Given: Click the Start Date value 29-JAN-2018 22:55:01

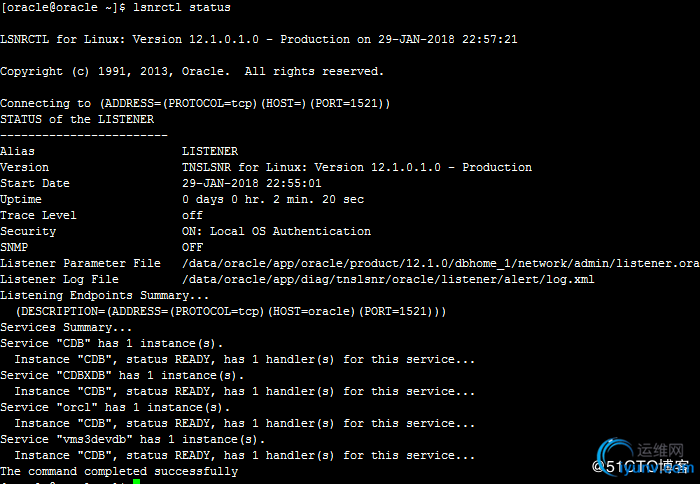Looking at the screenshot, I should pos(252,183).
